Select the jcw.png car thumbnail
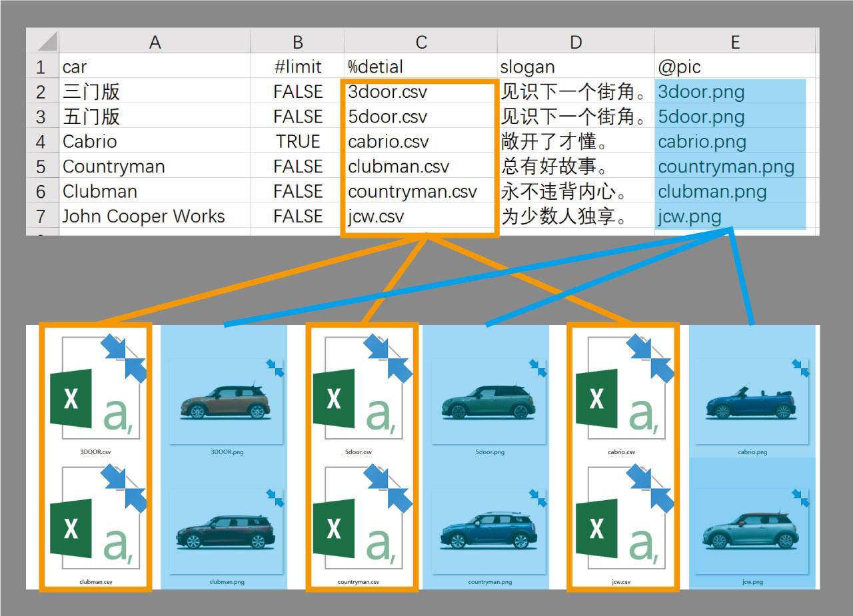This screenshot has height=616, width=853. [752, 531]
